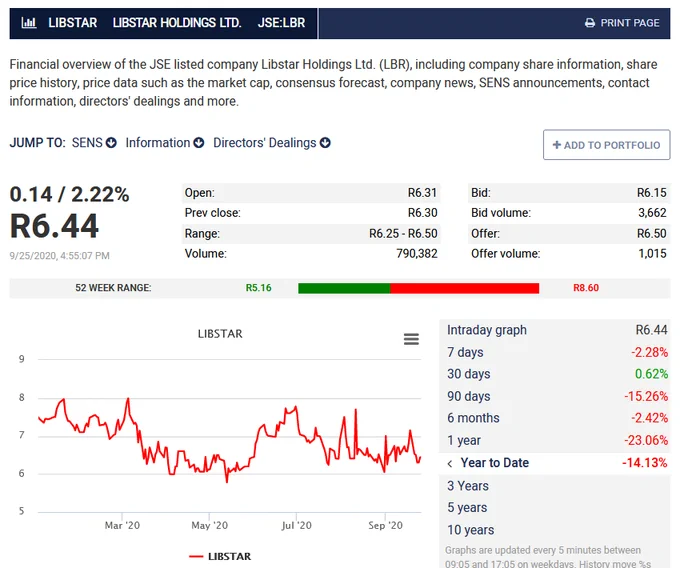680x568 pixels.
Task: Click the down-arrow icon next to SENS
Action: pos(111,143)
